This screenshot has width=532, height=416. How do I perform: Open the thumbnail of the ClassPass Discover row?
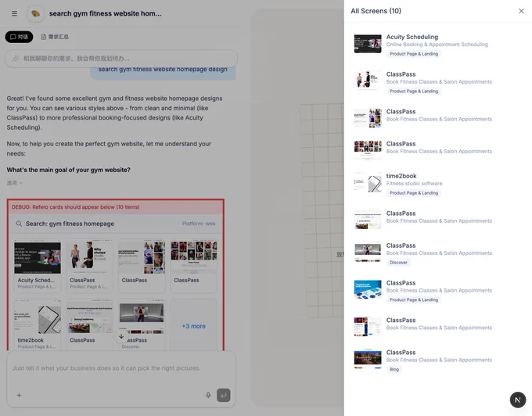point(368,253)
